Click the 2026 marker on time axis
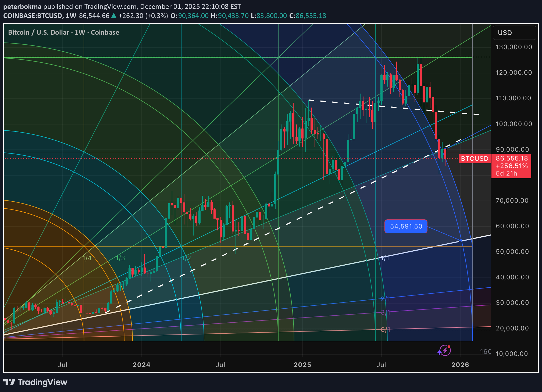Viewport: 542px width, 392px height. pyautogui.click(x=460, y=365)
